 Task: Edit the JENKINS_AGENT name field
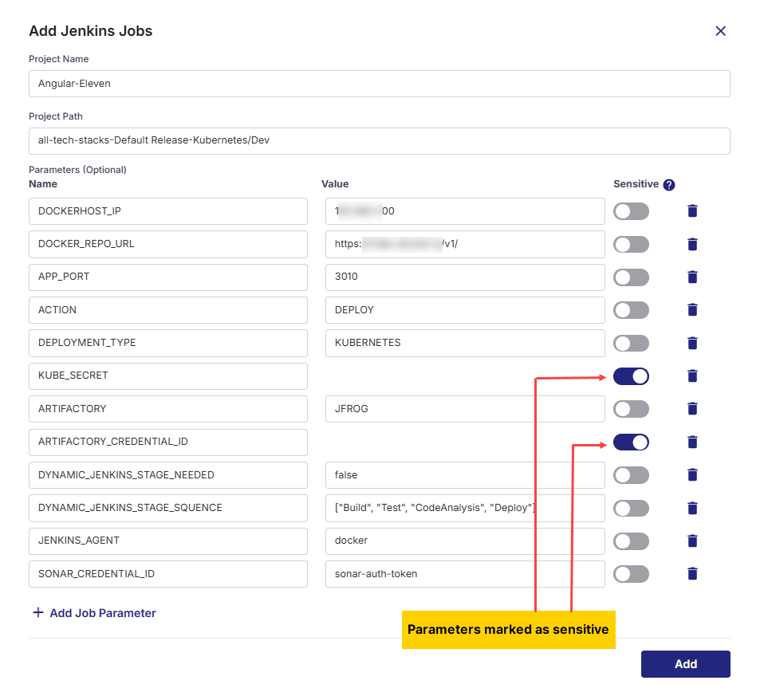coord(168,541)
